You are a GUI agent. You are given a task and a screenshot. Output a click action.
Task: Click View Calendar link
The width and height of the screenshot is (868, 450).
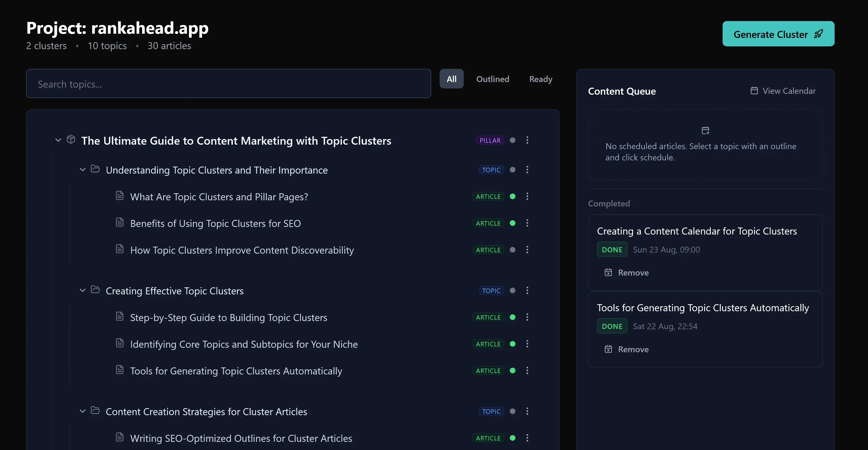[x=783, y=91]
